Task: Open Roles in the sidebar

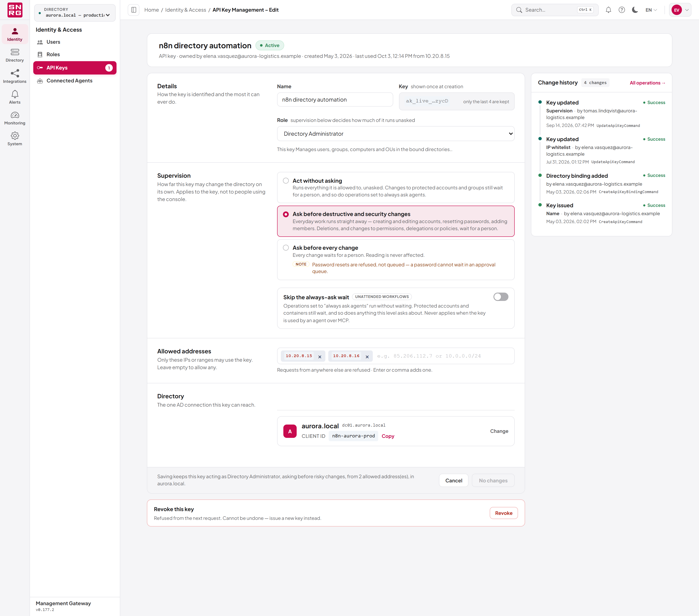Action: [x=75, y=54]
